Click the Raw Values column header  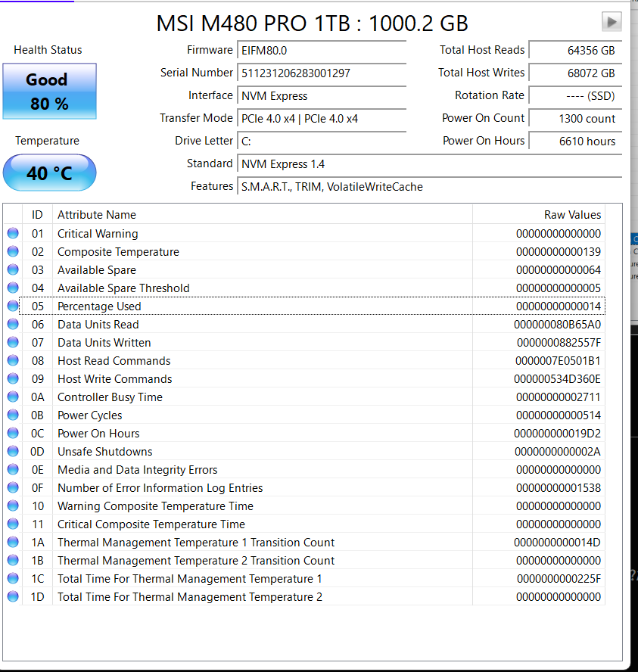[x=572, y=214]
